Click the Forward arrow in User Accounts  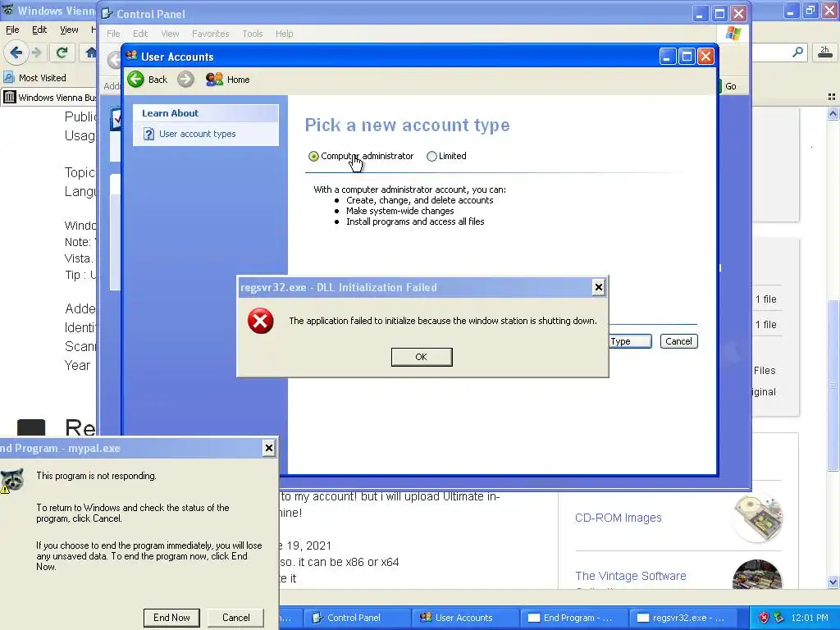point(185,80)
